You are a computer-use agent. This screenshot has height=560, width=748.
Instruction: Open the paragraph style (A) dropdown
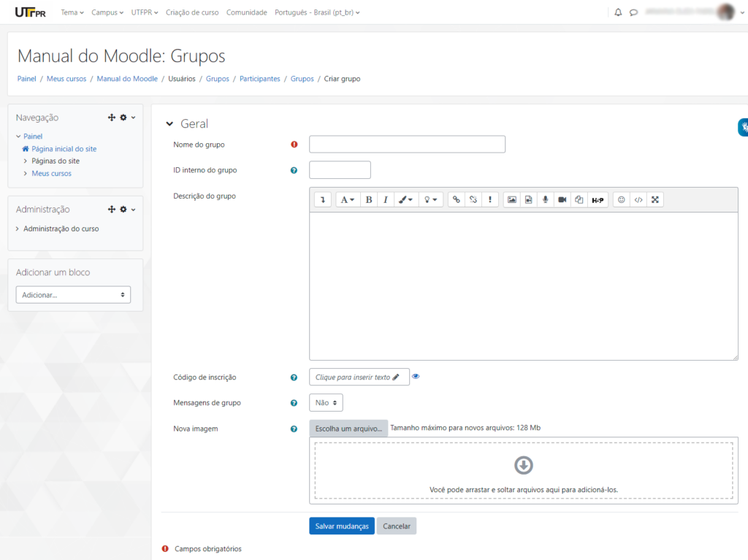[348, 200]
